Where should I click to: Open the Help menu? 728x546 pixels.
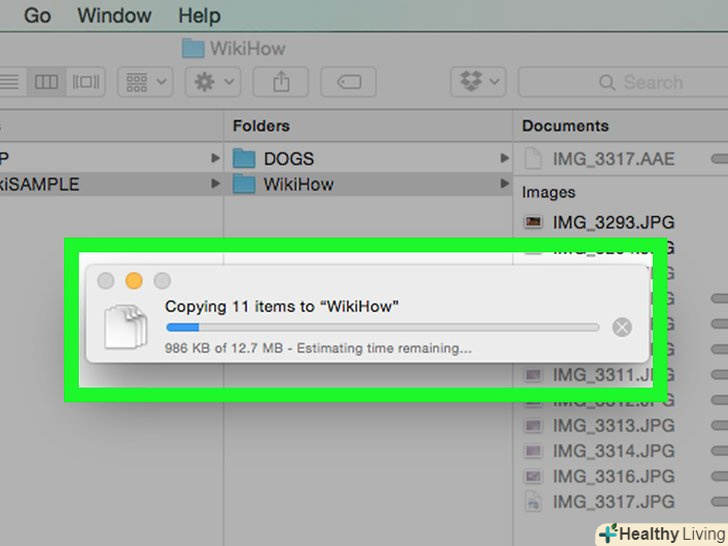[x=200, y=16]
